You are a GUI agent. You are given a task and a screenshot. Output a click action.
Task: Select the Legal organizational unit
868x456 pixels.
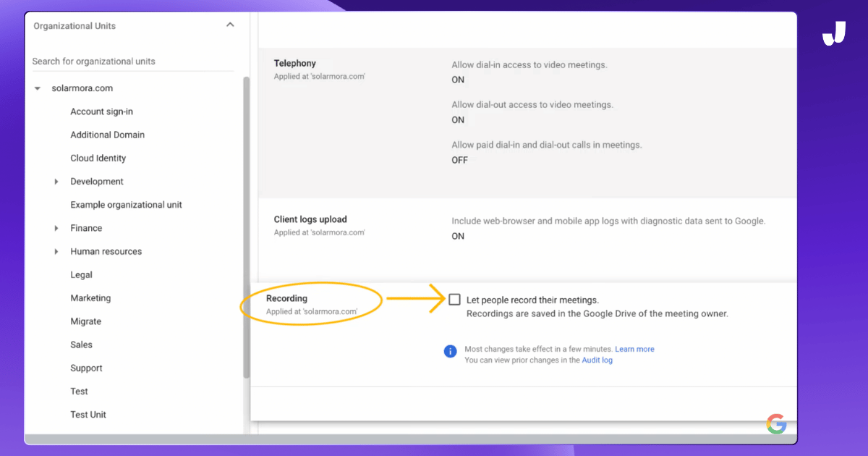click(81, 274)
